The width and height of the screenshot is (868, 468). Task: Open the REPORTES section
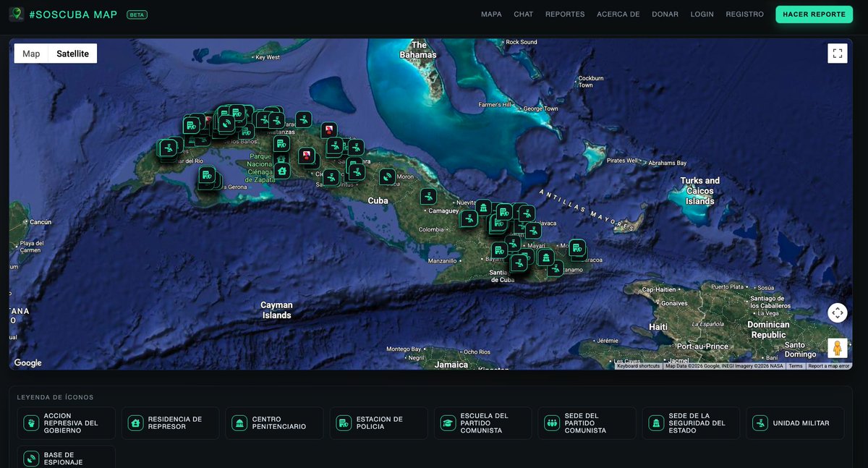click(565, 14)
